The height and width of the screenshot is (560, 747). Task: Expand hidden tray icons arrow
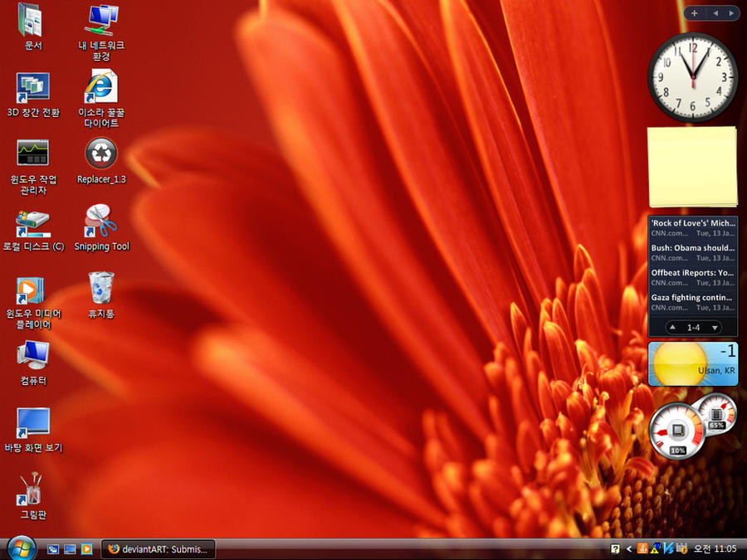tap(629, 549)
